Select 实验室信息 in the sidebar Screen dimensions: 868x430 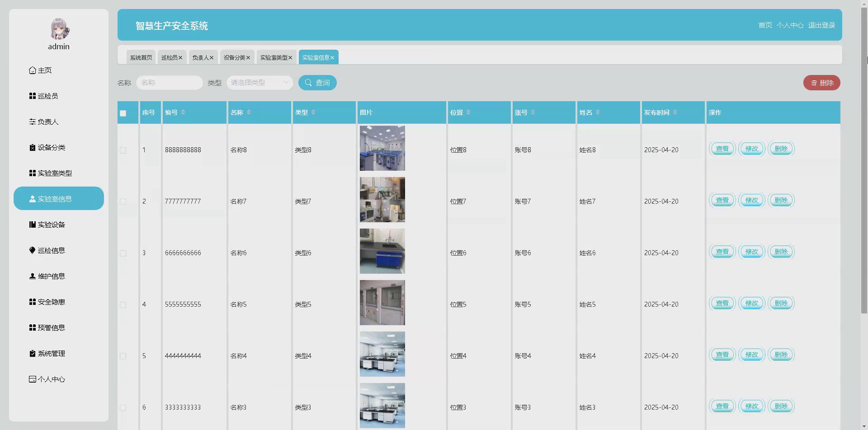pyautogui.click(x=59, y=199)
